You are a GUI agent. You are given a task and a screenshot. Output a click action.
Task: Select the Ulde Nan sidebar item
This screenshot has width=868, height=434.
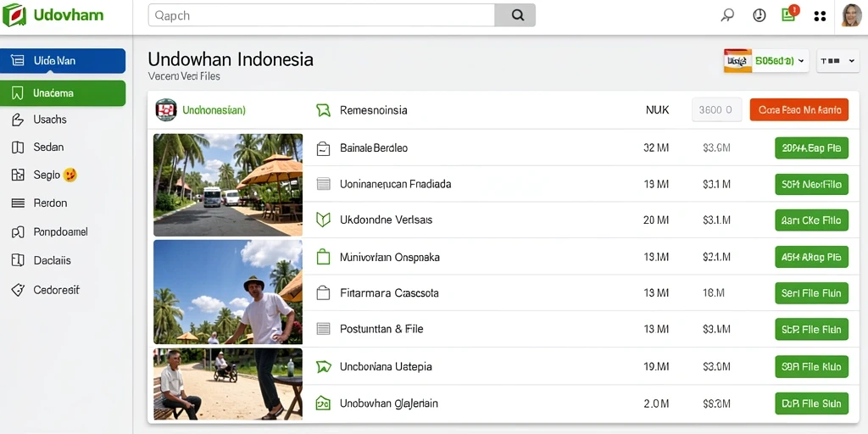click(x=63, y=61)
